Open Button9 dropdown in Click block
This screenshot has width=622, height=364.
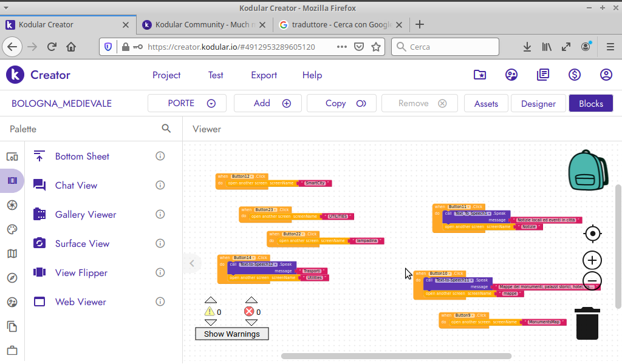click(465, 315)
